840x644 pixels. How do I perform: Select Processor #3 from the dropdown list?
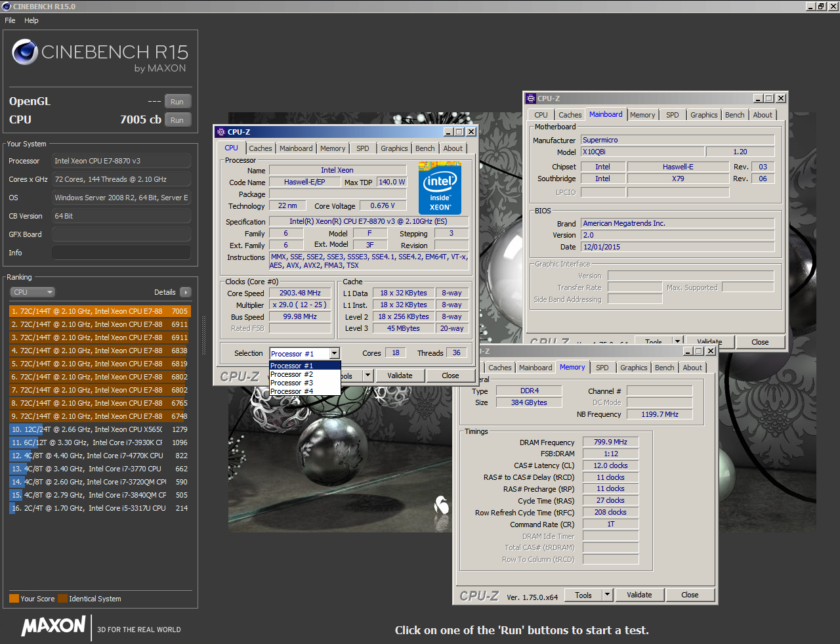[292, 383]
